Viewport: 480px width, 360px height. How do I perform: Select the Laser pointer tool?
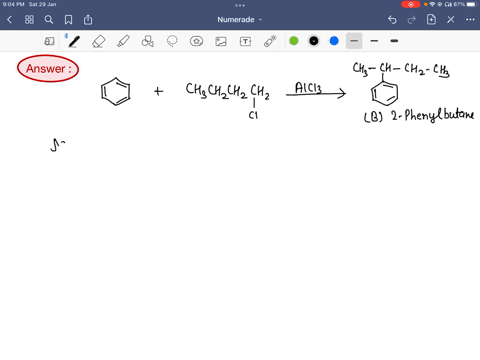270,41
